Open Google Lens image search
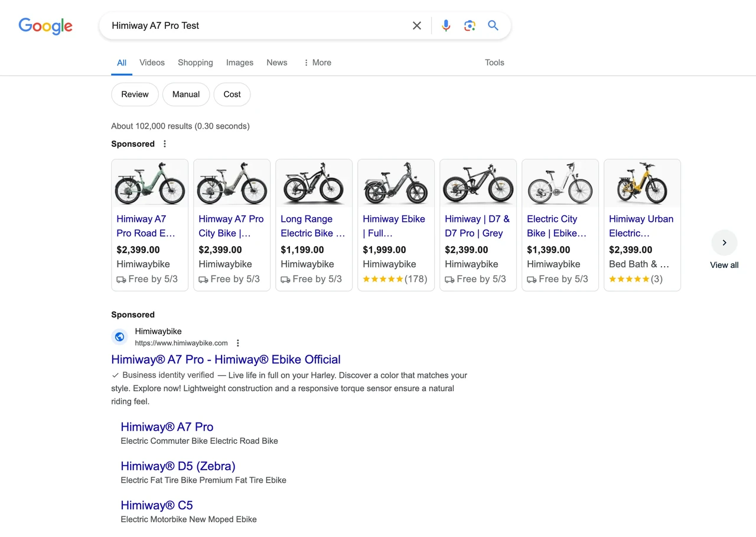The width and height of the screenshot is (756, 537). tap(470, 25)
